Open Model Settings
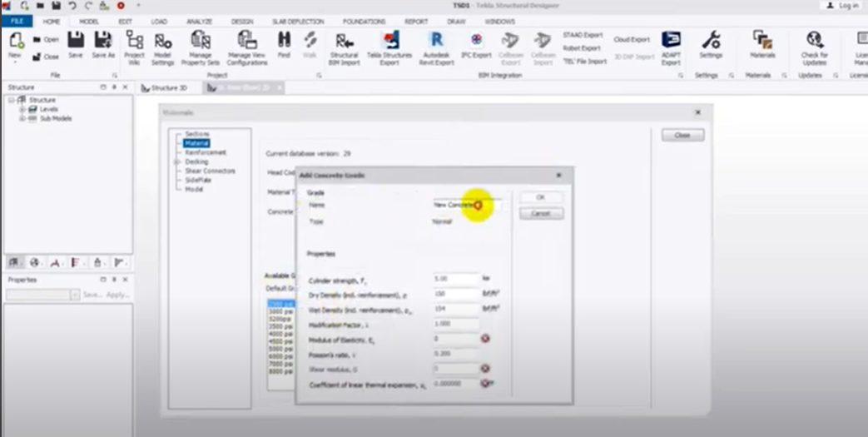Viewport: 868px width, 437px height. pyautogui.click(x=163, y=47)
